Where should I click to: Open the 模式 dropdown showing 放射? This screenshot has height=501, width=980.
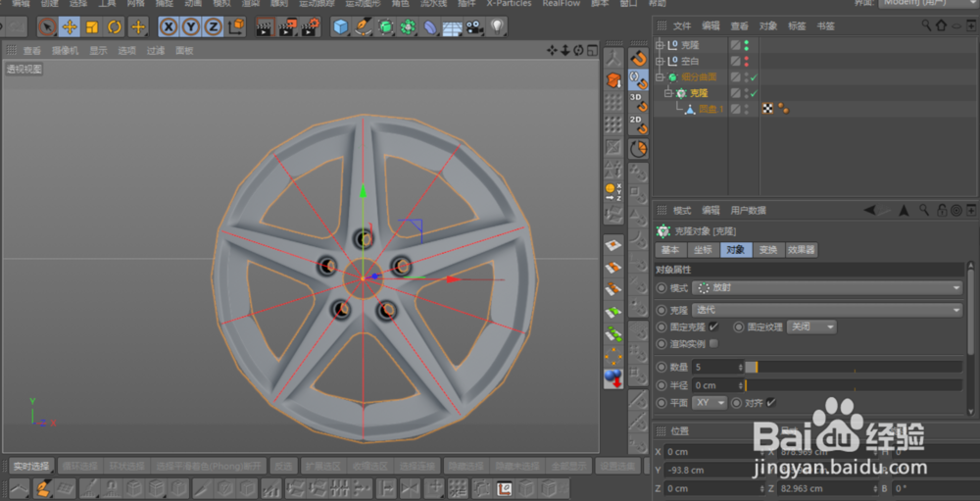(x=827, y=288)
